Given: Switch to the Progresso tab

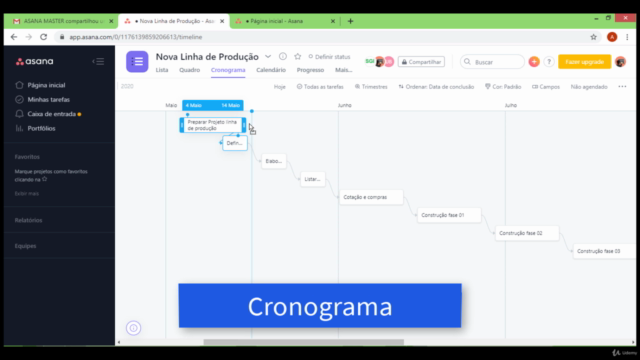Looking at the screenshot, I should tap(310, 70).
